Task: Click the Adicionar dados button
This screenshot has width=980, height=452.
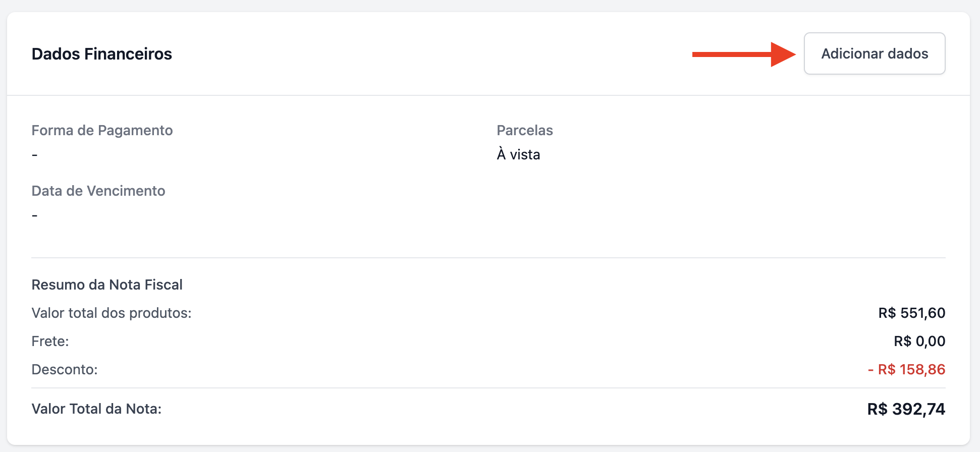Action: (x=874, y=53)
